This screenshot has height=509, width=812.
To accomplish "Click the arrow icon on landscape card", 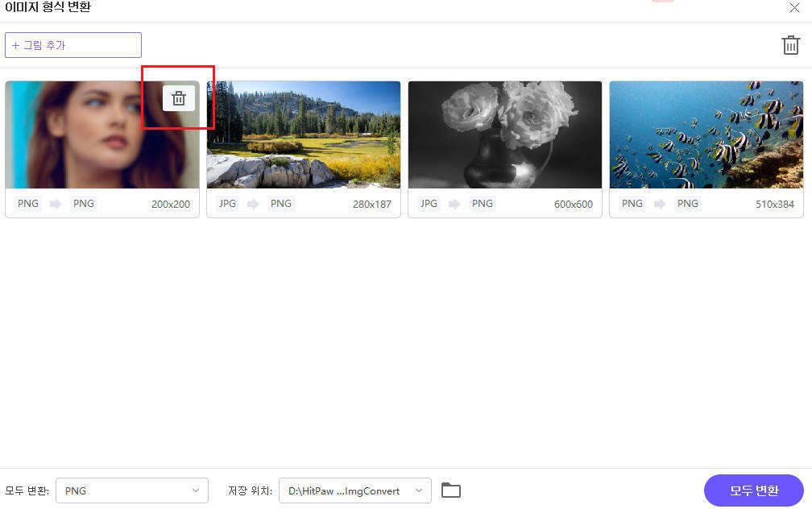I will 254,204.
